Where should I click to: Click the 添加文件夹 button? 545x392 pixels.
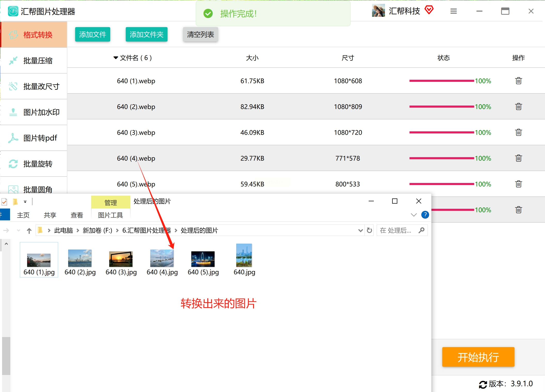tap(146, 34)
